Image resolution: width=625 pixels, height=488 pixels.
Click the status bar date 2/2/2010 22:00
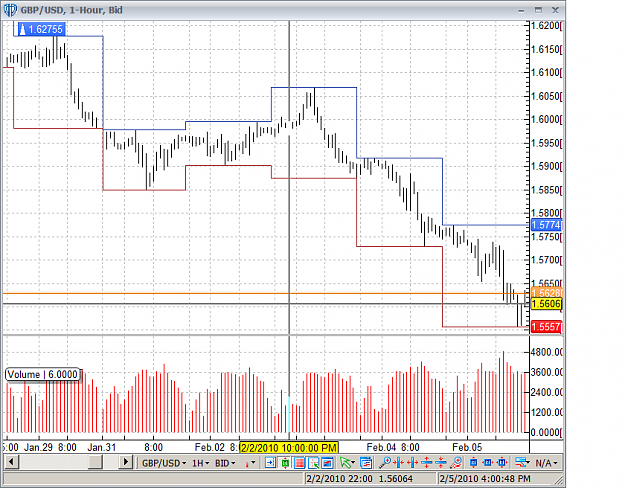[x=340, y=478]
